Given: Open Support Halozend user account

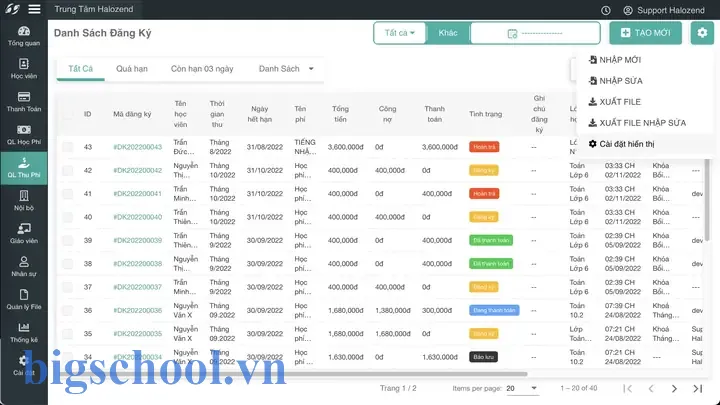Looking at the screenshot, I should (664, 10).
